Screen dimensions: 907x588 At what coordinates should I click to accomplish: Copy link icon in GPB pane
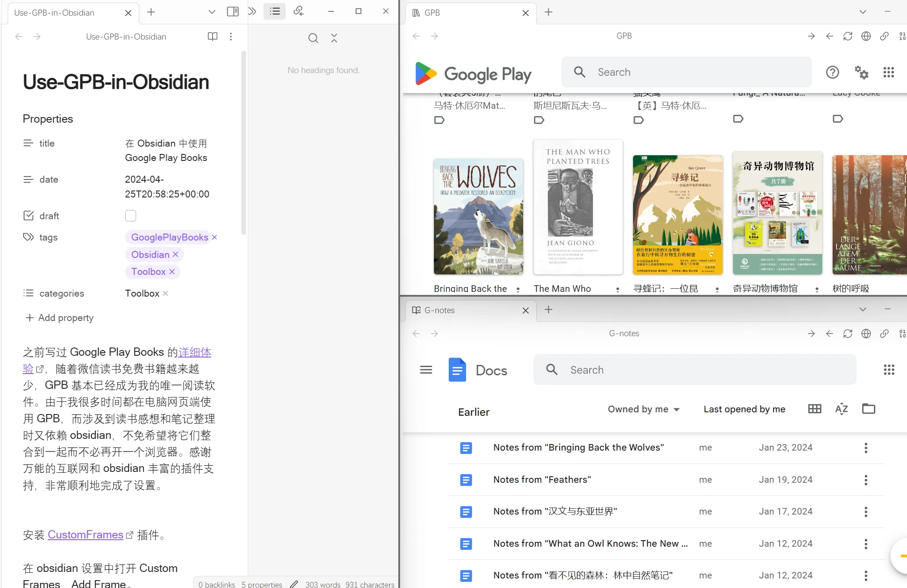pos(884,36)
